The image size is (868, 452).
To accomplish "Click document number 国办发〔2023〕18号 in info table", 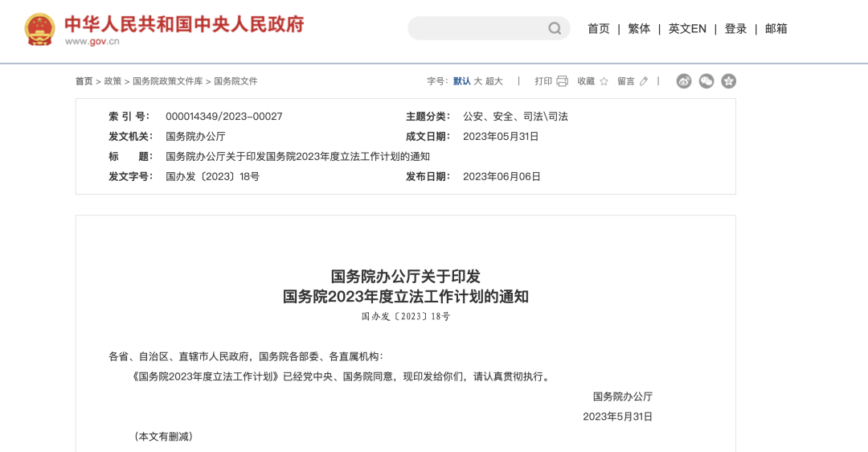I will (212, 177).
